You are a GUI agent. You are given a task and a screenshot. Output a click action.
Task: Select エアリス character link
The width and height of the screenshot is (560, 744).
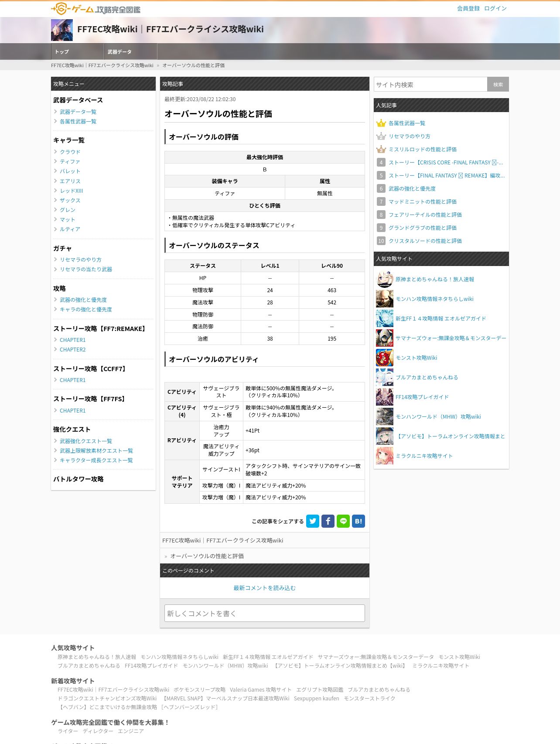coord(70,181)
